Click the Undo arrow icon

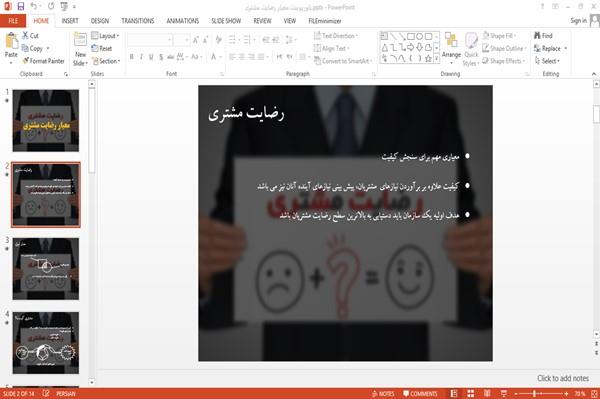click(34, 6)
